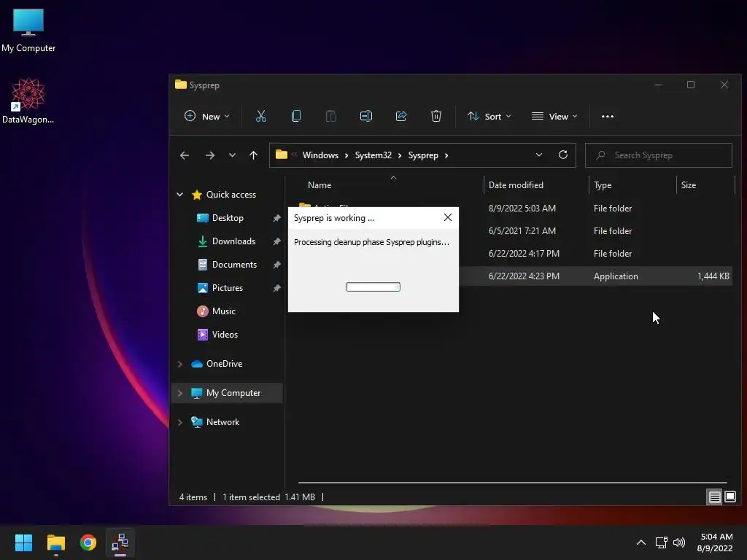Select Pictures in navigation pane
Image resolution: width=747 pixels, height=560 pixels.
(228, 288)
